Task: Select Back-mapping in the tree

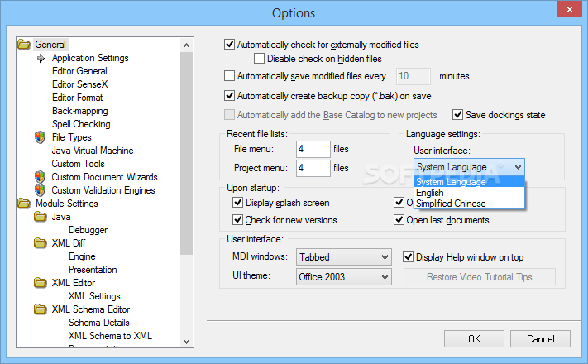Action: [x=80, y=111]
